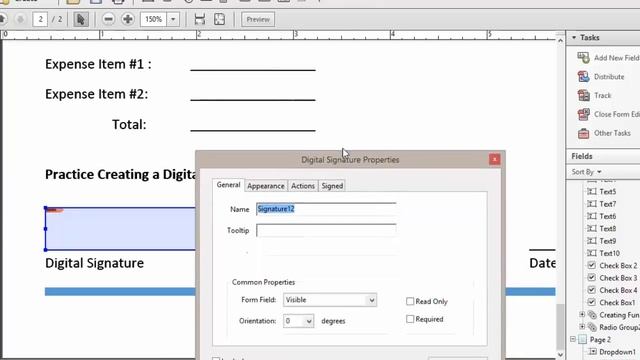Click the Preview button

click(258, 19)
